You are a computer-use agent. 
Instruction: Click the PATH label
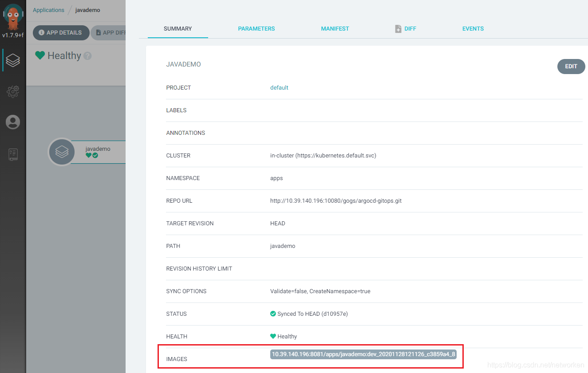[173, 246]
